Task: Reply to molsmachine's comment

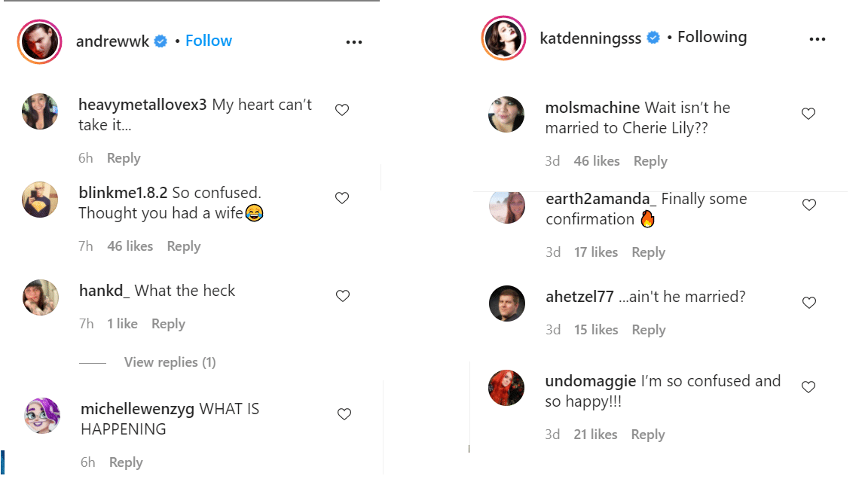Action: coord(650,161)
